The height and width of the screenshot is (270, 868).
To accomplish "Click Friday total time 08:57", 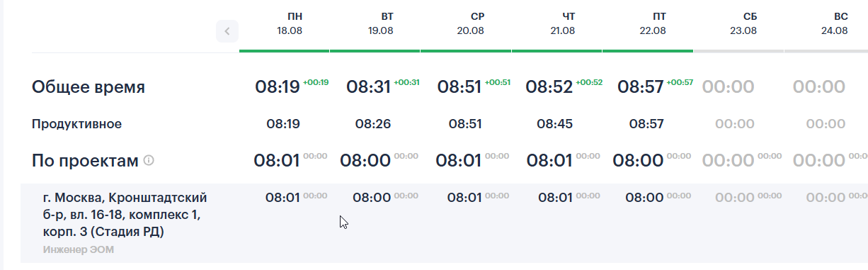I will tap(641, 87).
